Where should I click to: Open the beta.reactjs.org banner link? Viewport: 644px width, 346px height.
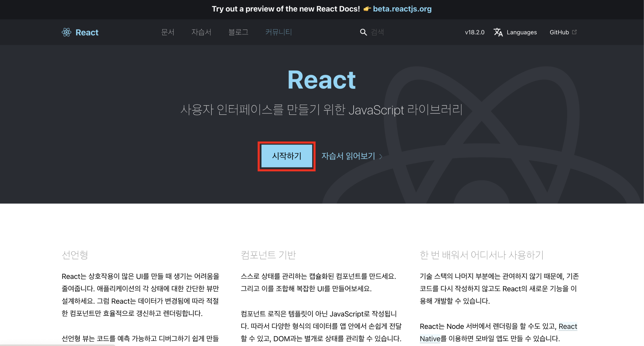pyautogui.click(x=402, y=9)
